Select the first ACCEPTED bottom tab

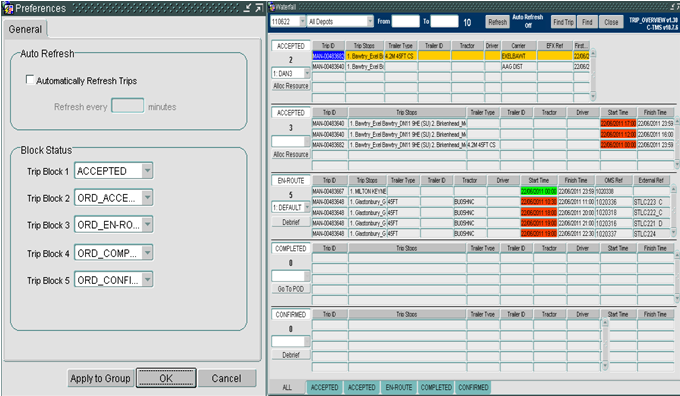[x=324, y=387]
